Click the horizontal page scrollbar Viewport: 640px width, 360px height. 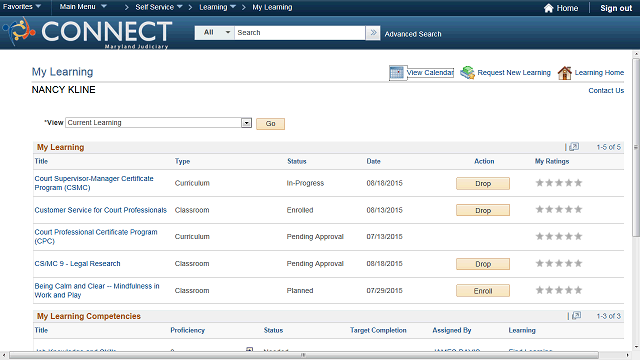pos(304,355)
